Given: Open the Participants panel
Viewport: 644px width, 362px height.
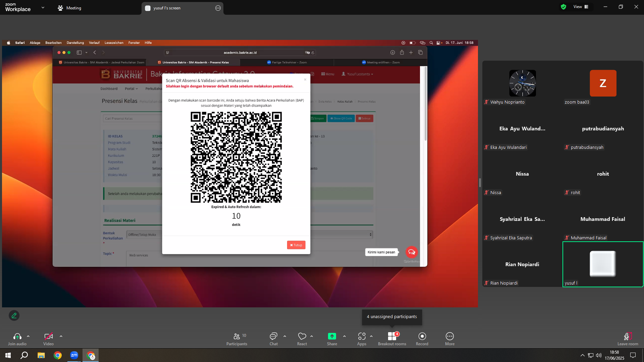Looking at the screenshot, I should coord(237,339).
